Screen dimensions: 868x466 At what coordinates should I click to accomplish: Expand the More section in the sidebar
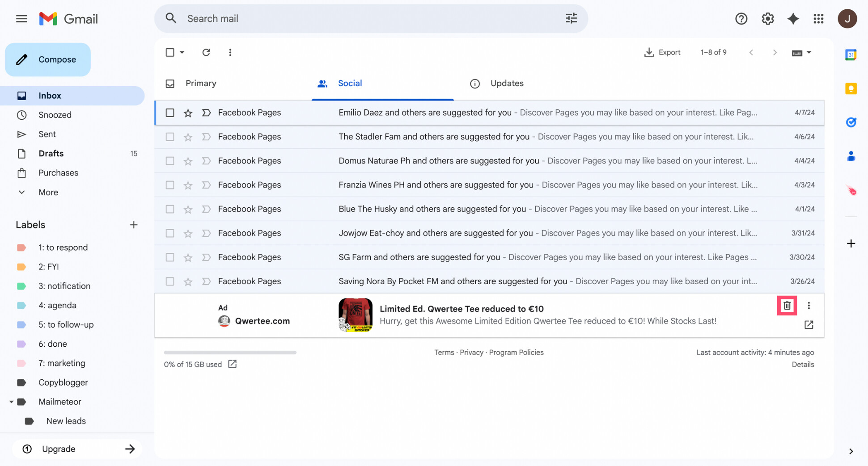[47, 192]
